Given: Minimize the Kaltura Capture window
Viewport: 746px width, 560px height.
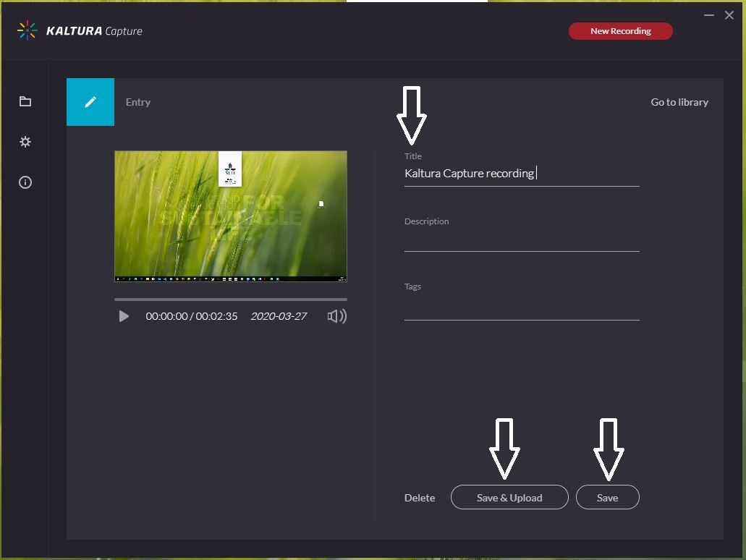Looking at the screenshot, I should [709, 15].
